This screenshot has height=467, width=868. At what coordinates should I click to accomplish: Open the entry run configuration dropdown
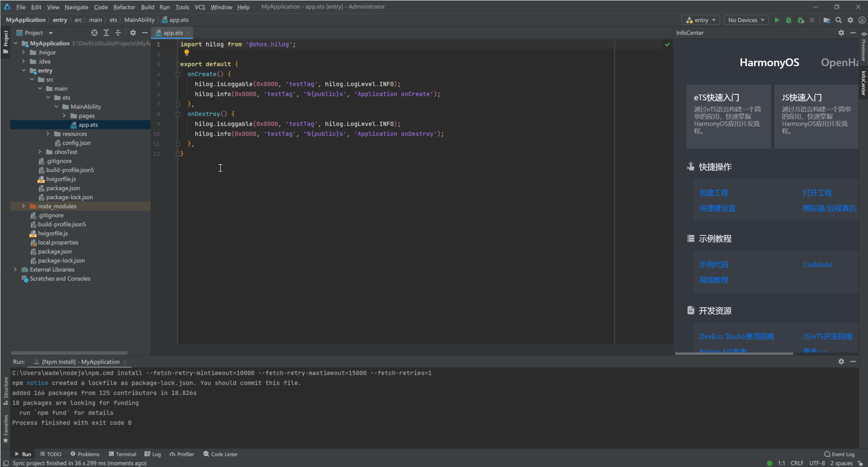[x=701, y=20]
